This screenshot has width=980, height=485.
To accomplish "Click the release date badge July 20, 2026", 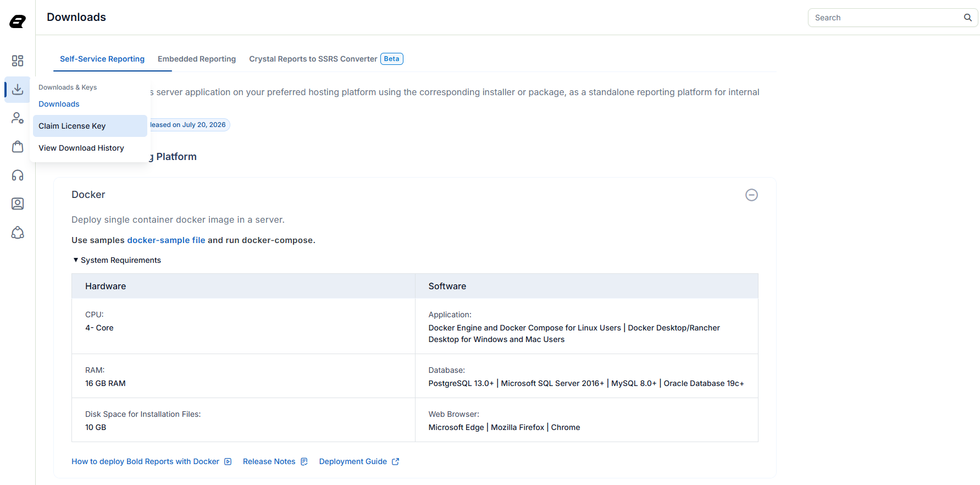I will pyautogui.click(x=190, y=125).
